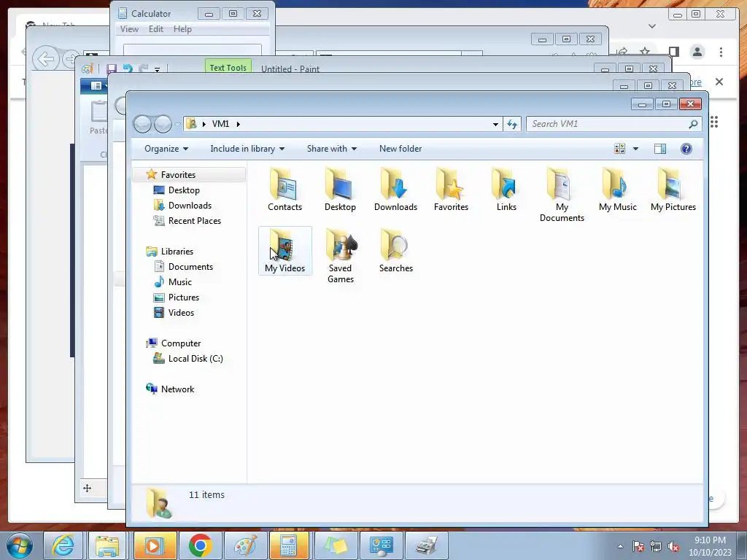
Task: Toggle the preview pane button
Action: [659, 149]
